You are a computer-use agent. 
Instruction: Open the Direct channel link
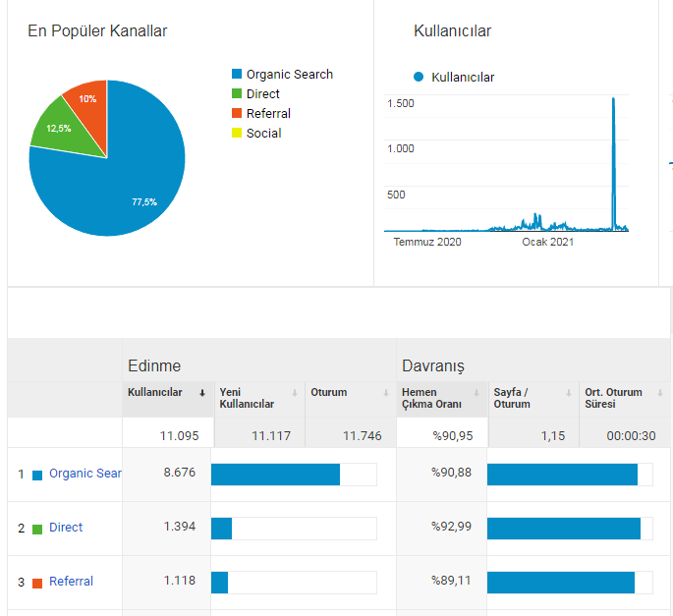66,528
